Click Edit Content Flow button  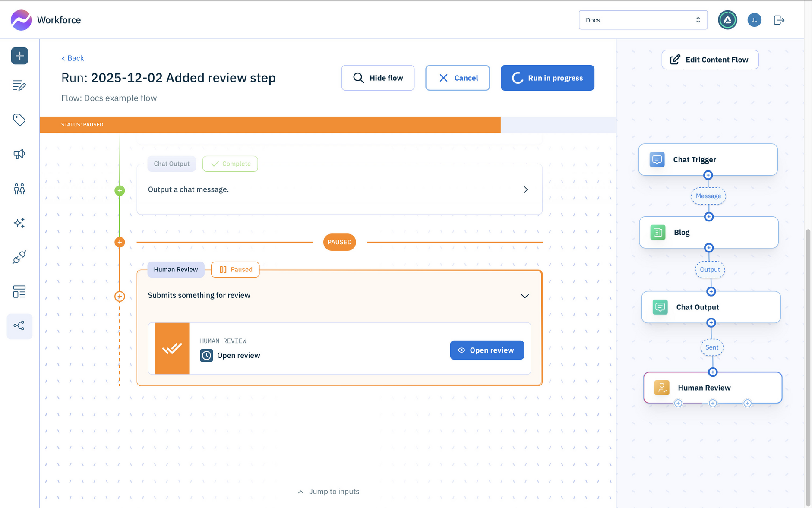(x=710, y=60)
